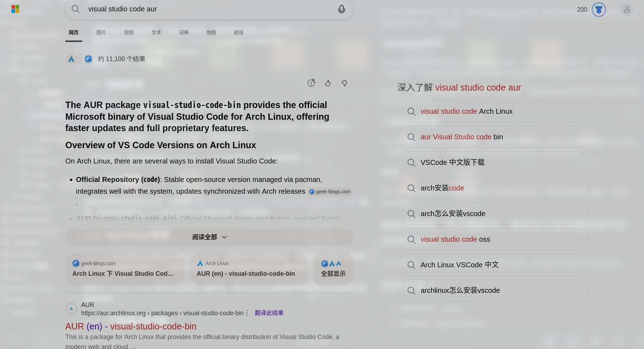Screen dimensions: 644x349
Task: Click inside the search query field
Action: coord(209,9)
